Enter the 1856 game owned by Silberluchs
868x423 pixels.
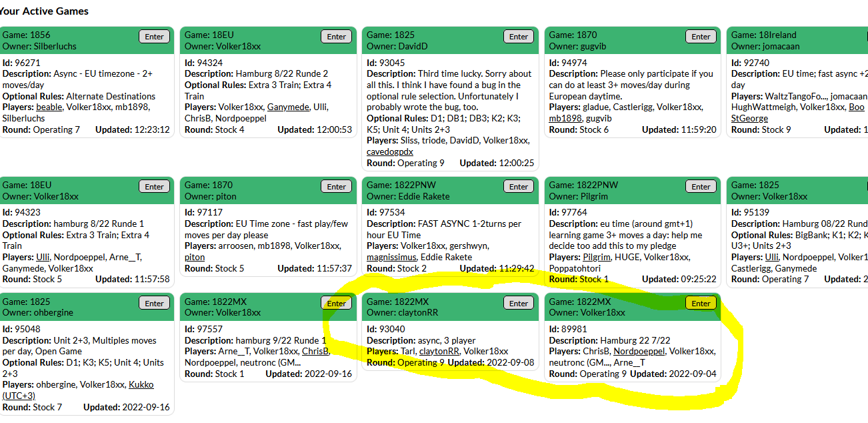(x=154, y=37)
